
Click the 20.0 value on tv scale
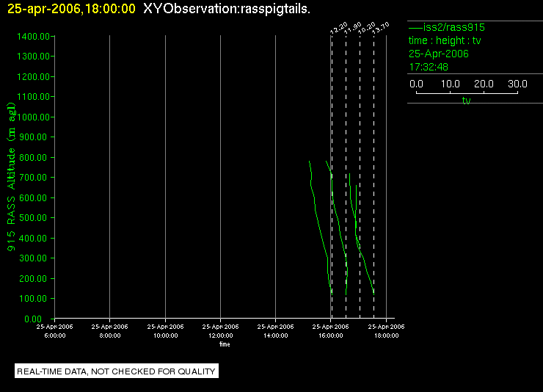click(x=484, y=84)
